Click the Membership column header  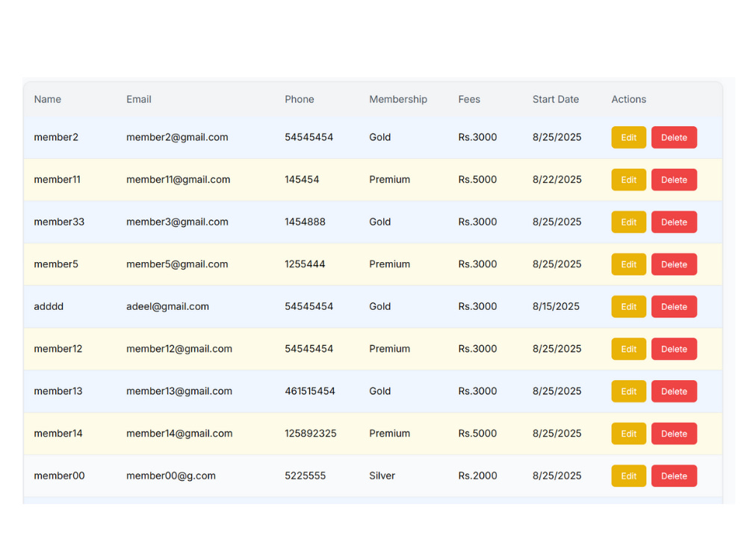(x=398, y=99)
